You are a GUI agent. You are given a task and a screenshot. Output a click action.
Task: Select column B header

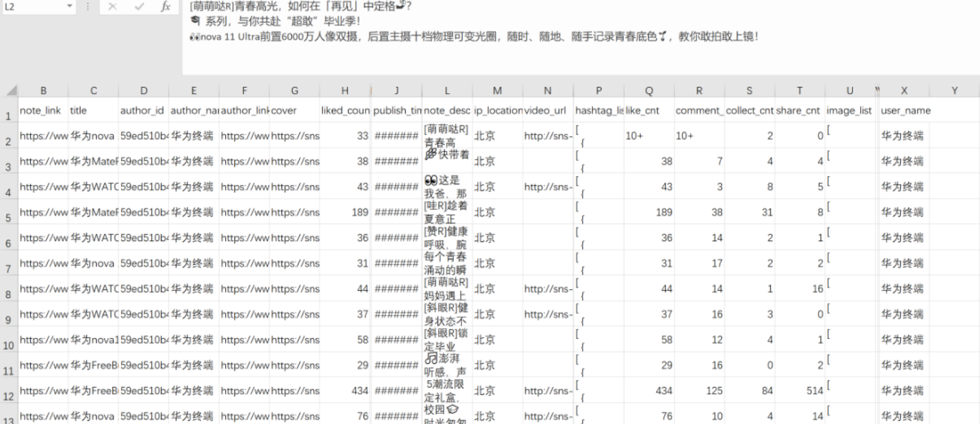[43, 91]
